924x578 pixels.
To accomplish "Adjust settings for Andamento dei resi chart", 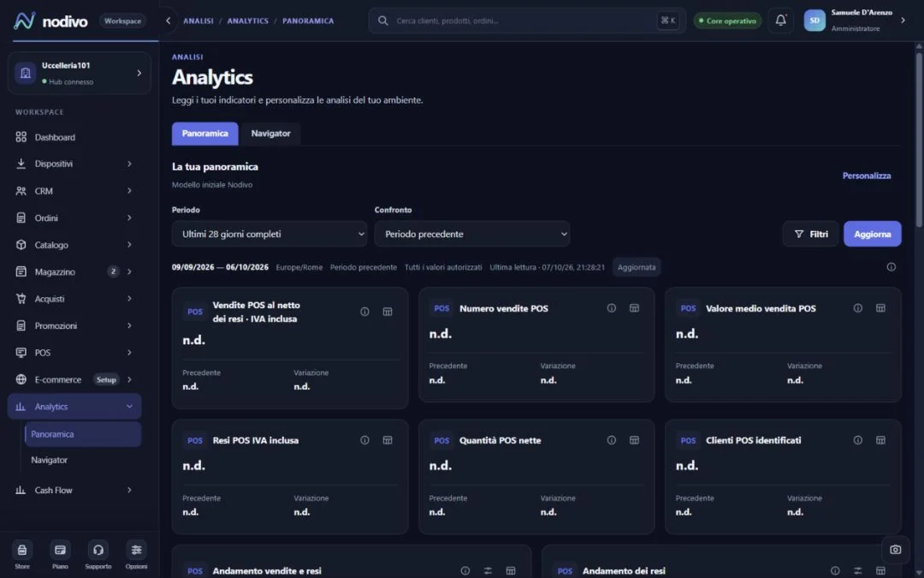I will tap(858, 571).
